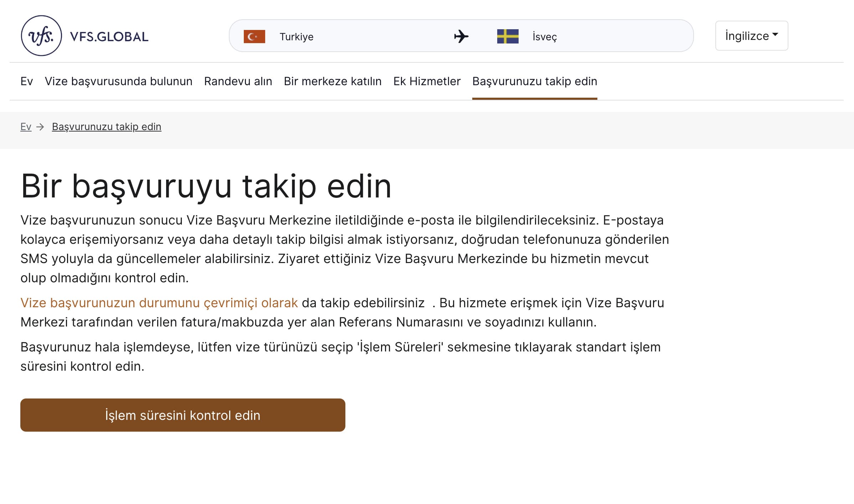Screen dimensions: 854x504
Task: Click the VFS Global logo
Action: pyautogui.click(x=85, y=36)
